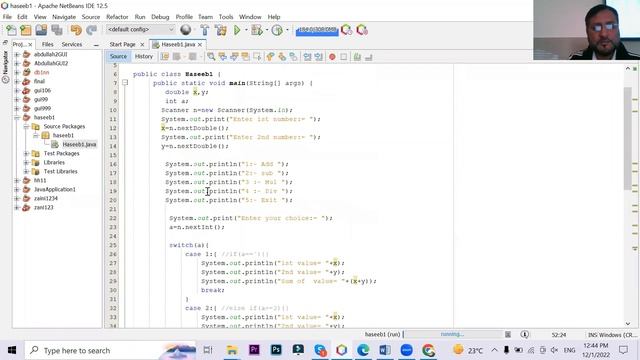Click the Redo toolbar icon
The image size is (640, 360).
[x=91, y=30]
